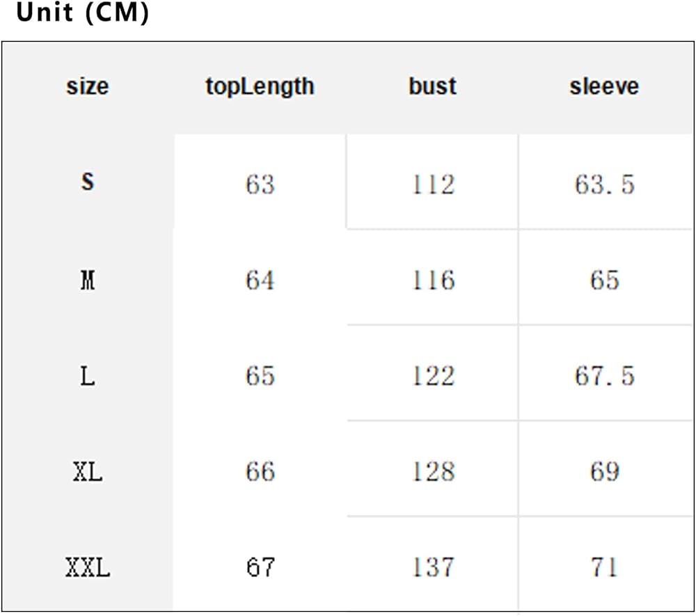Click the sleeve value 63.5
The width and height of the screenshot is (696, 616).
point(605,184)
